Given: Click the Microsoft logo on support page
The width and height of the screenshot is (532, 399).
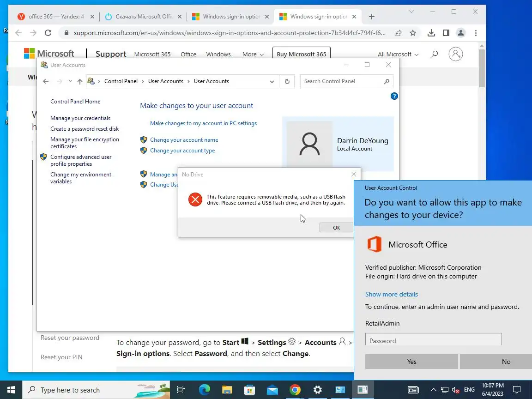Looking at the screenshot, I should coord(49,54).
